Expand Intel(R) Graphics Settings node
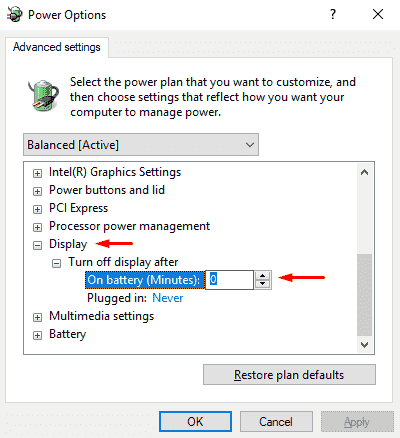400x438 pixels. (37, 173)
